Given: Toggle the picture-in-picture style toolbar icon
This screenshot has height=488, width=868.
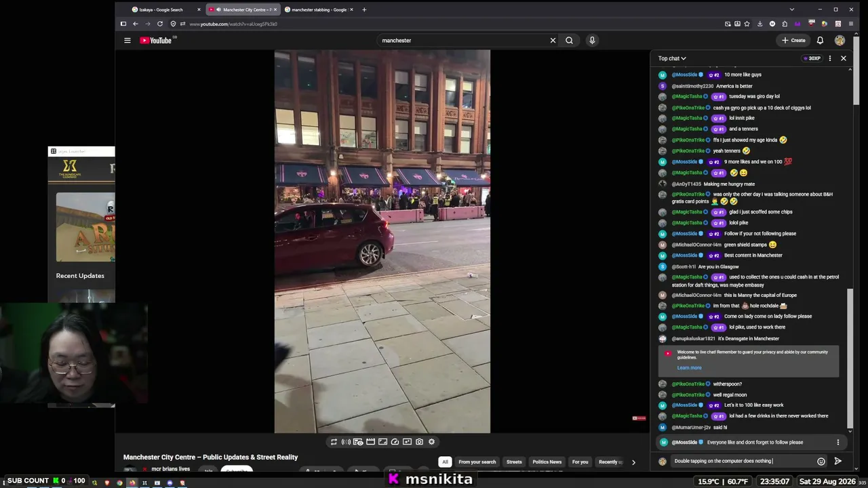Looking at the screenshot, I should (x=382, y=442).
